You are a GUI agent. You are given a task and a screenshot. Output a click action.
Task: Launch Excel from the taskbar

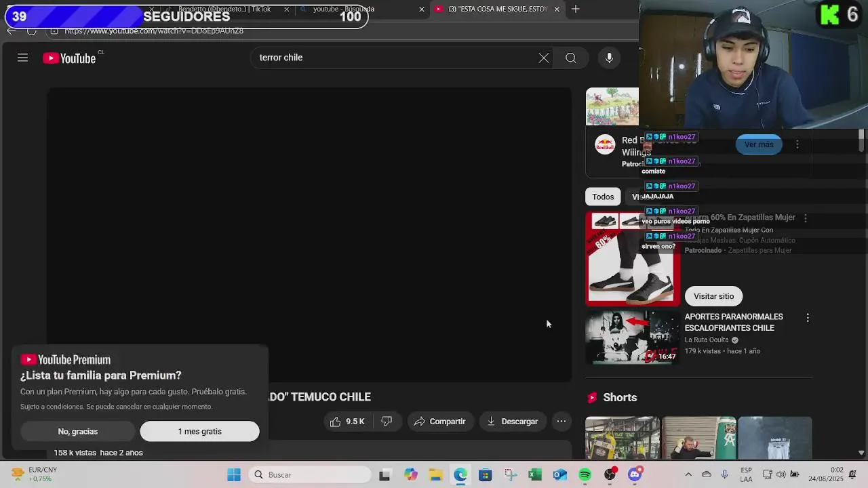pyautogui.click(x=535, y=474)
